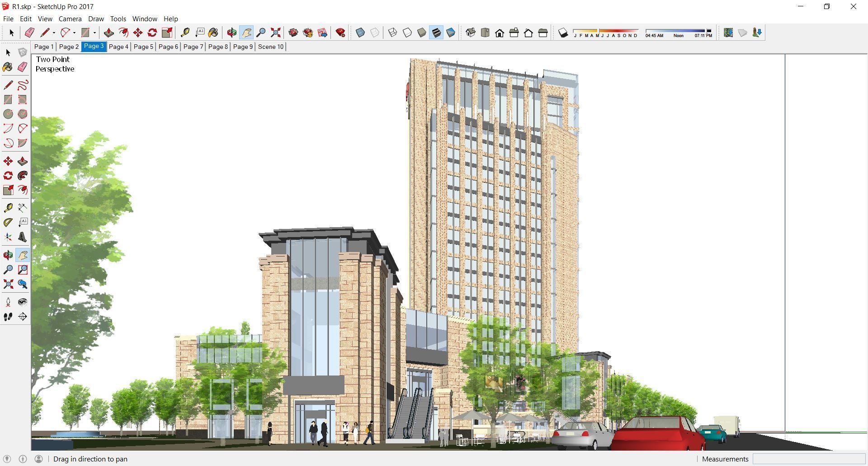Toggle Terrain display
The image size is (868, 466).
tap(743, 33)
